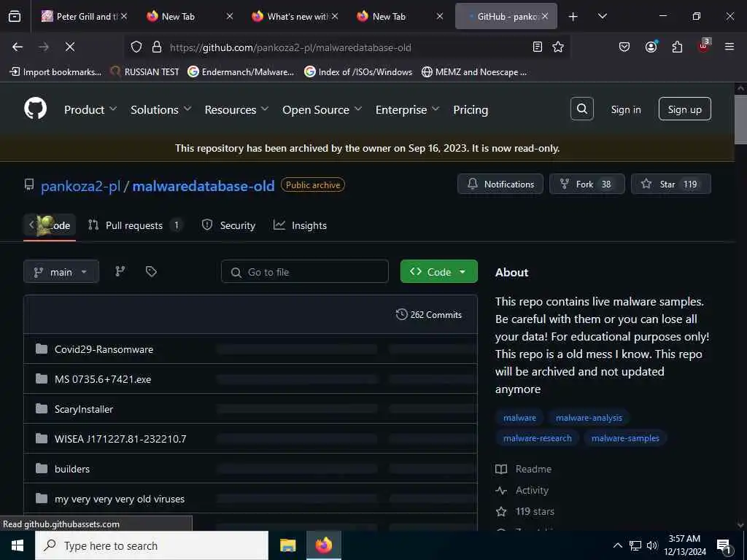Open the Pricing page

click(471, 109)
